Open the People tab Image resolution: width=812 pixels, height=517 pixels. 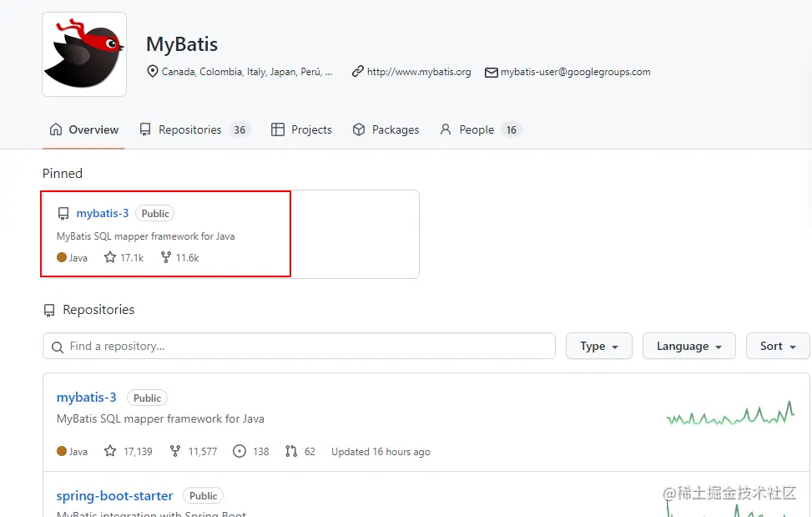[x=480, y=129]
